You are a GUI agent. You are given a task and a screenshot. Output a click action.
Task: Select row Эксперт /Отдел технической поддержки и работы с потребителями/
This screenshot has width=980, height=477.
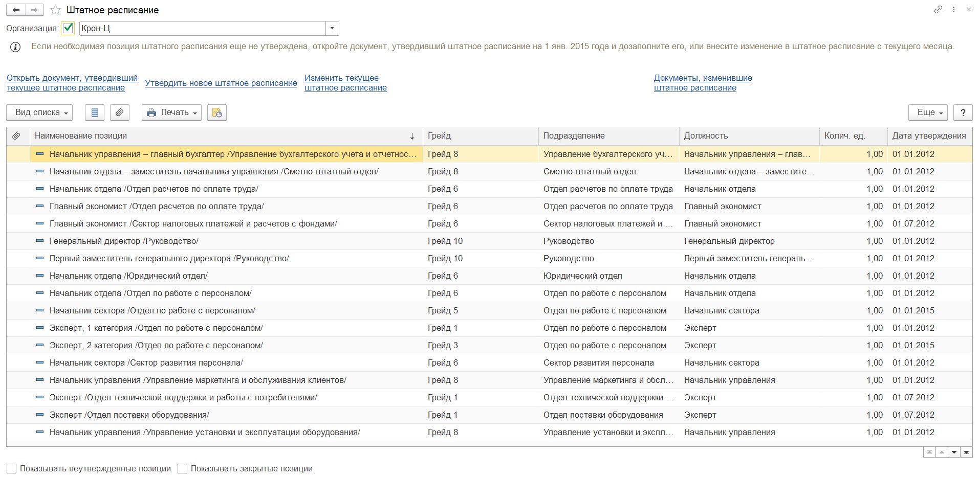[489, 397]
